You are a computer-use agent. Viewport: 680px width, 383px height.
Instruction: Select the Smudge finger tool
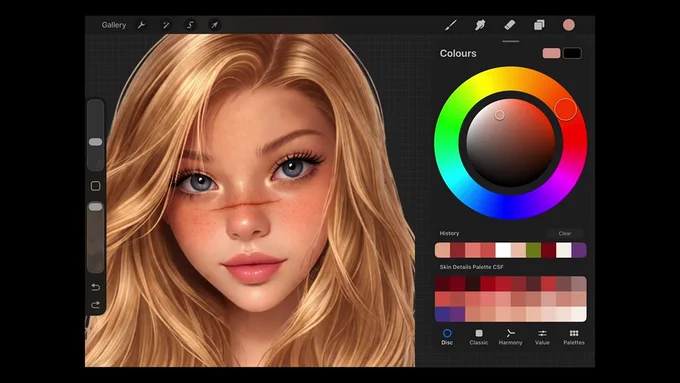tap(480, 25)
